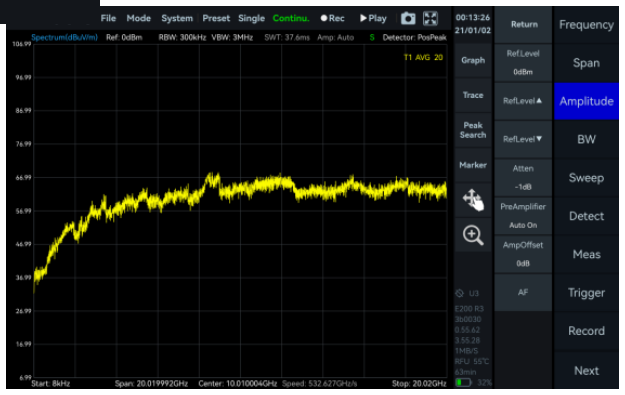This screenshot has width=625, height=395.
Task: Click the E200 R3 device label
Action: (x=469, y=309)
